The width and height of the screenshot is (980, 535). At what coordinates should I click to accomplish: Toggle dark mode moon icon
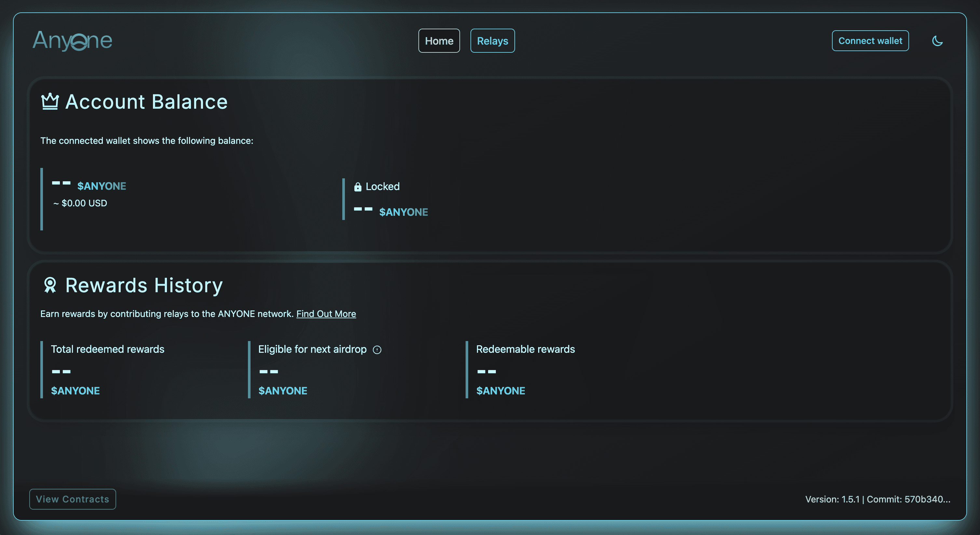tap(937, 41)
